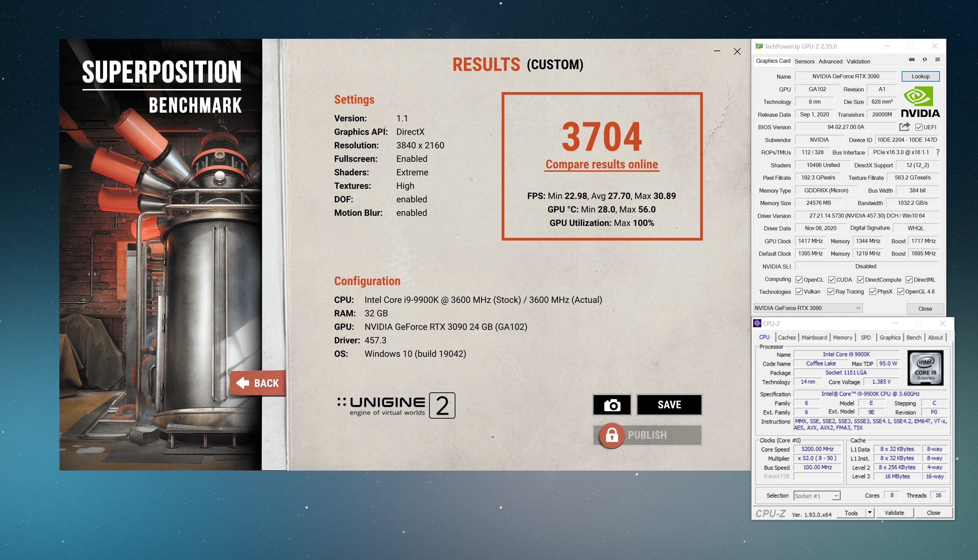Click the CPU-Z Validate button
Screen dimensions: 978x560
pos(894,513)
